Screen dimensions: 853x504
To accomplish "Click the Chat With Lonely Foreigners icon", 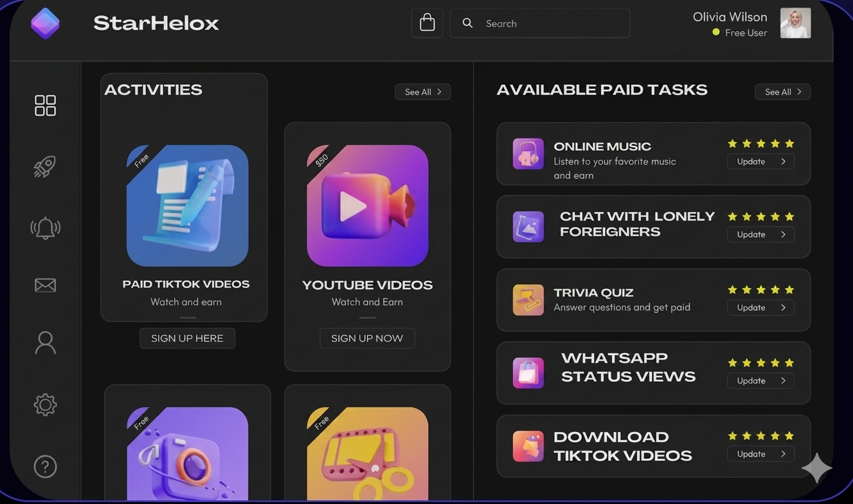I will [x=528, y=226].
